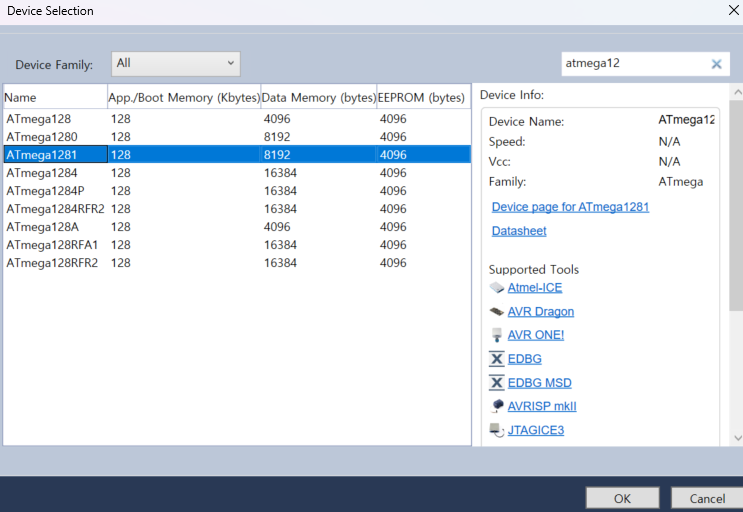This screenshot has height=512, width=743.
Task: Select the ATmega1281 device row
Action: pos(237,154)
